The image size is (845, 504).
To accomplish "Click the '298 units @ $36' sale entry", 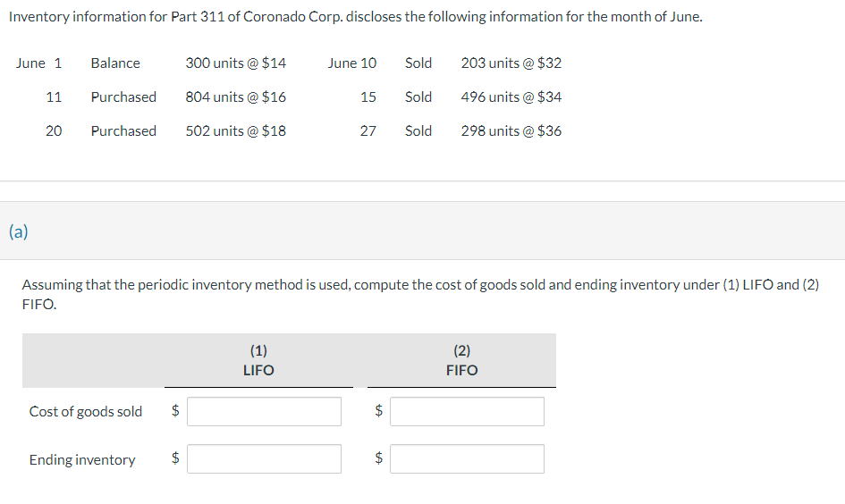I will (x=511, y=130).
